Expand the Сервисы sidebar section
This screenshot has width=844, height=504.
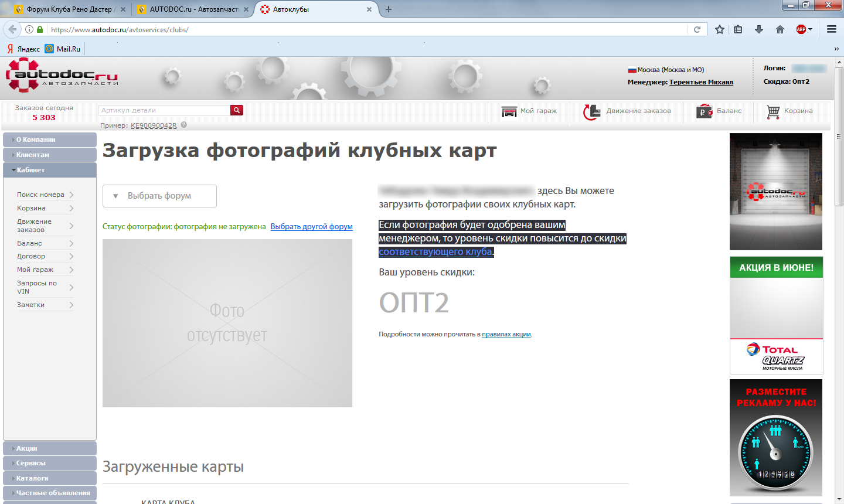50,463
